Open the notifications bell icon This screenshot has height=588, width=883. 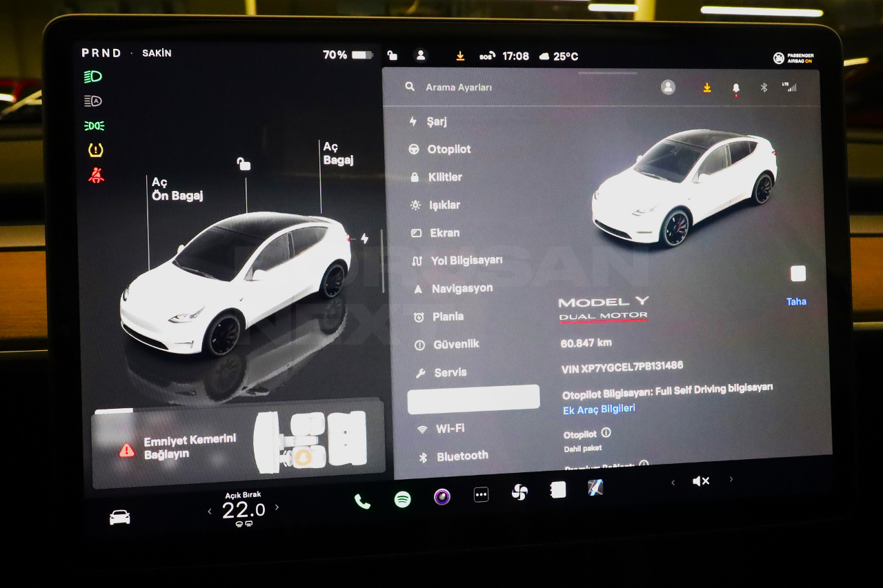pos(736,88)
